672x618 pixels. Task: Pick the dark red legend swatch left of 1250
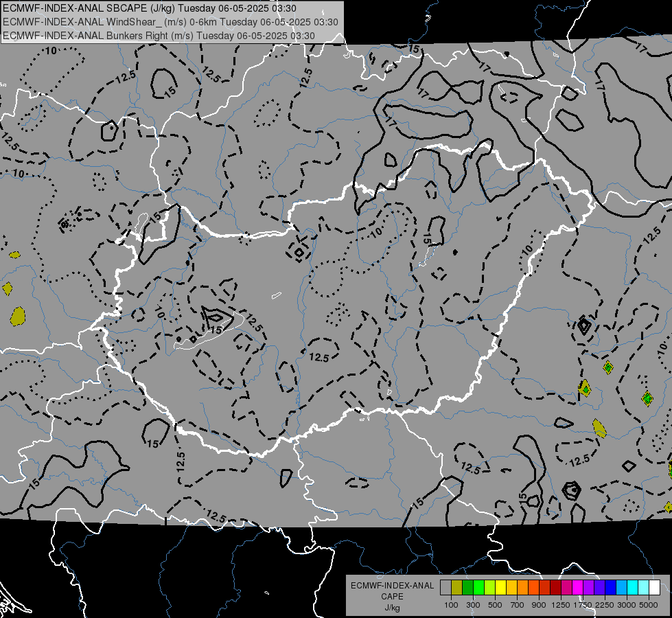[x=555, y=588]
